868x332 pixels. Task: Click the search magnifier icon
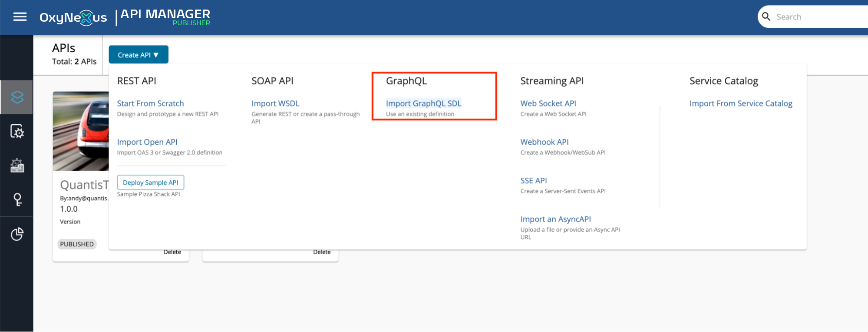pos(766,17)
